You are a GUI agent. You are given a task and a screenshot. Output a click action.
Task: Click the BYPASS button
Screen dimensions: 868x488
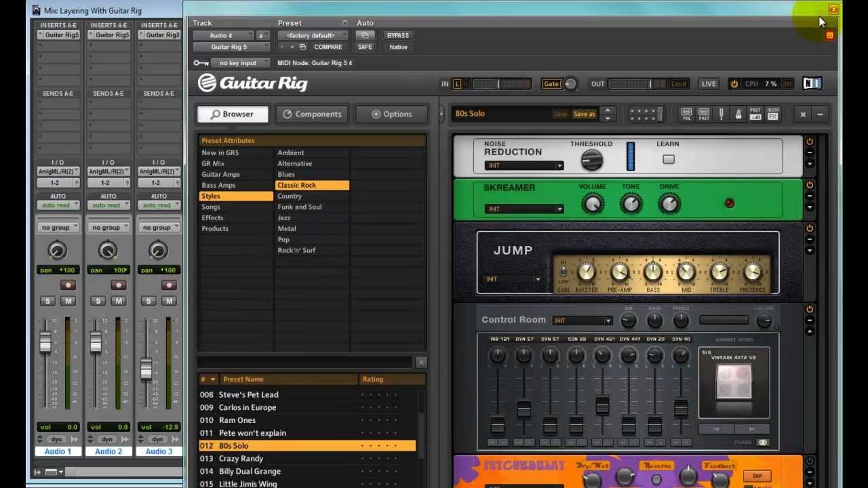click(398, 35)
